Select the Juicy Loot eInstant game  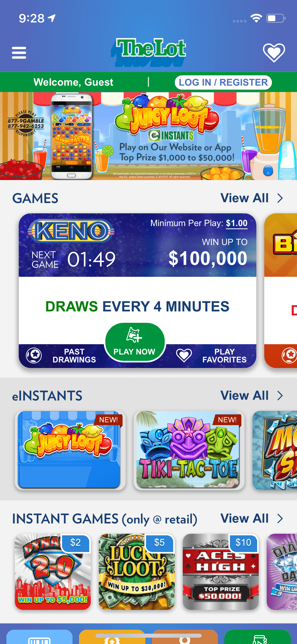pos(70,450)
